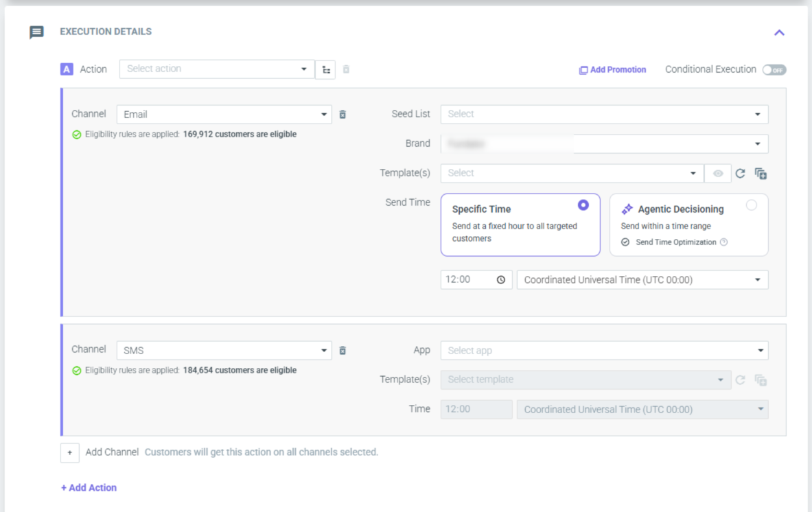Select the Specific Time radio option
The width and height of the screenshot is (812, 512).
583,205
